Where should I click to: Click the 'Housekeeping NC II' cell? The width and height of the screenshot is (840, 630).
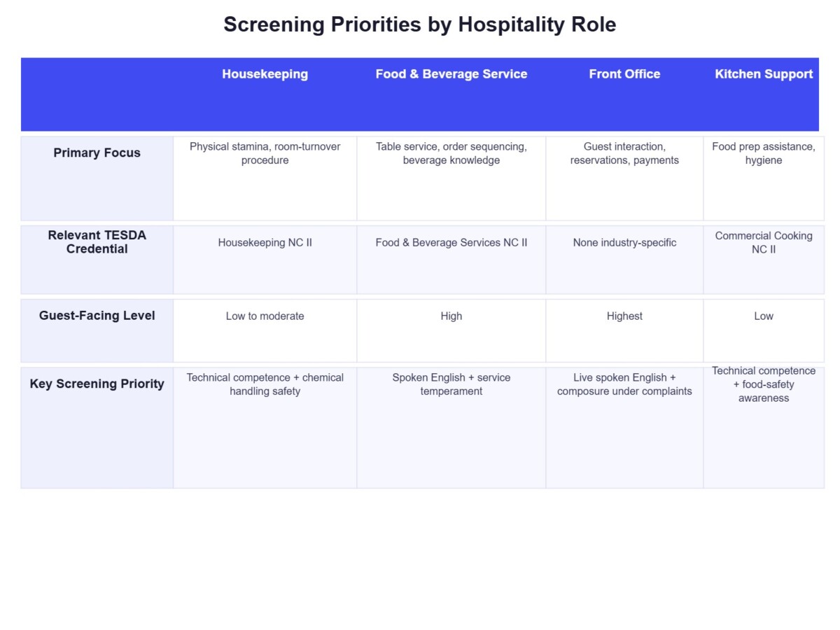pyautogui.click(x=265, y=260)
